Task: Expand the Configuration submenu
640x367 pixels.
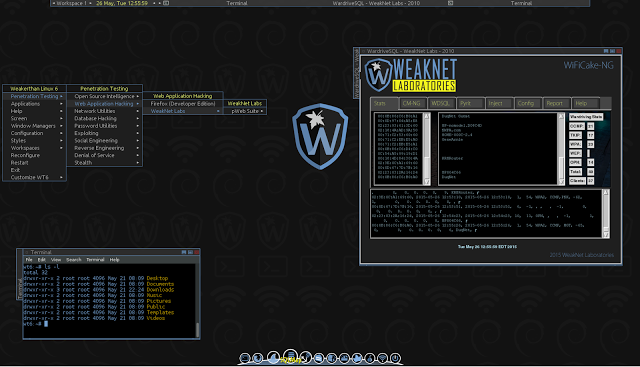Action: pyautogui.click(x=34, y=133)
